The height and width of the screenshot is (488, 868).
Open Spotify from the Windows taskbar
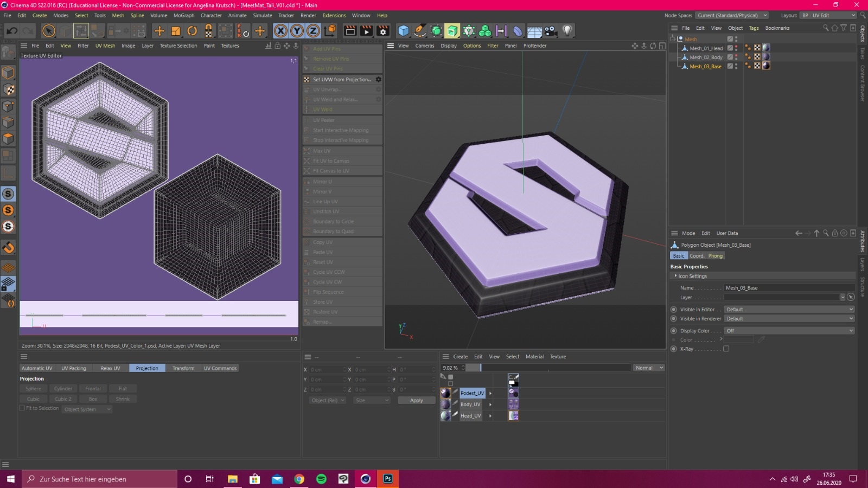click(321, 479)
